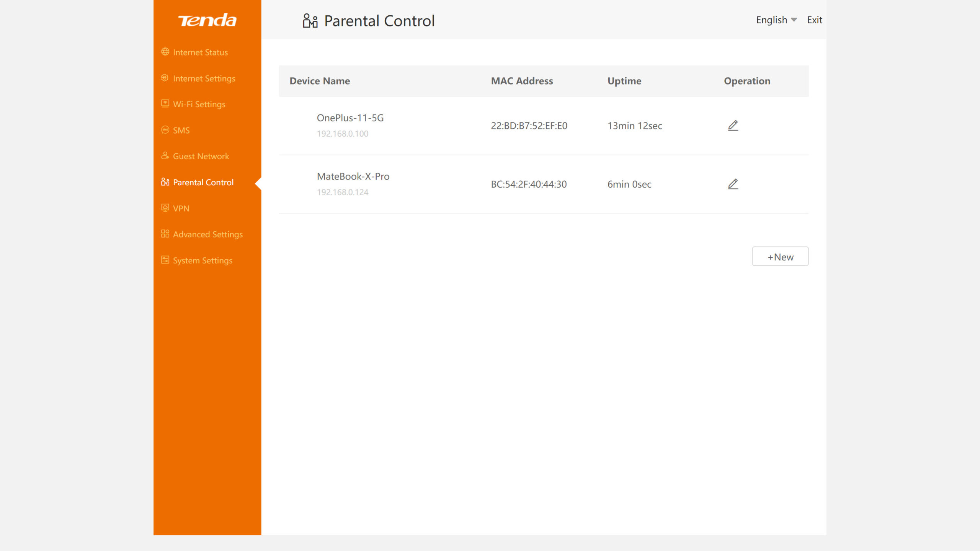Click the Advanced Settings grid icon
The width and height of the screenshot is (980, 551).
tap(165, 234)
